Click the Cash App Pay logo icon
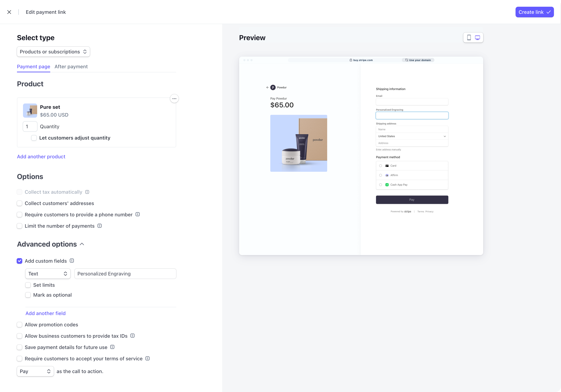This screenshot has height=392, width=561. 387,185
